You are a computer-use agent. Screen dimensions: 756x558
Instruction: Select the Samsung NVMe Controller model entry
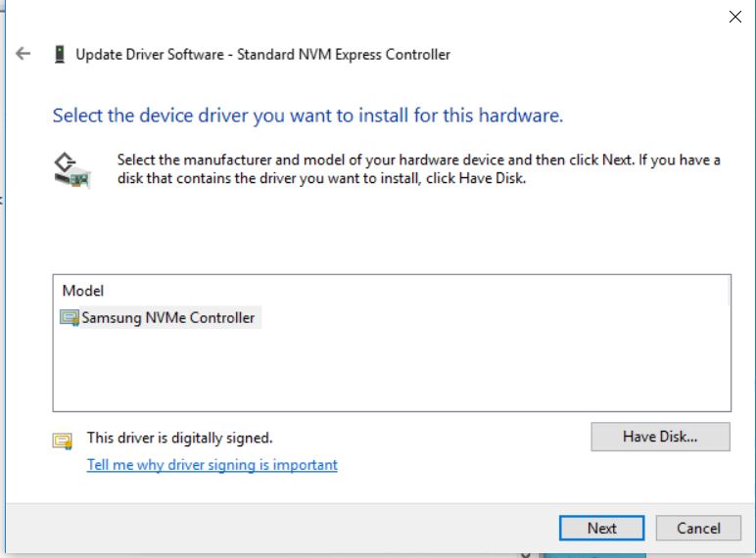[x=167, y=317]
